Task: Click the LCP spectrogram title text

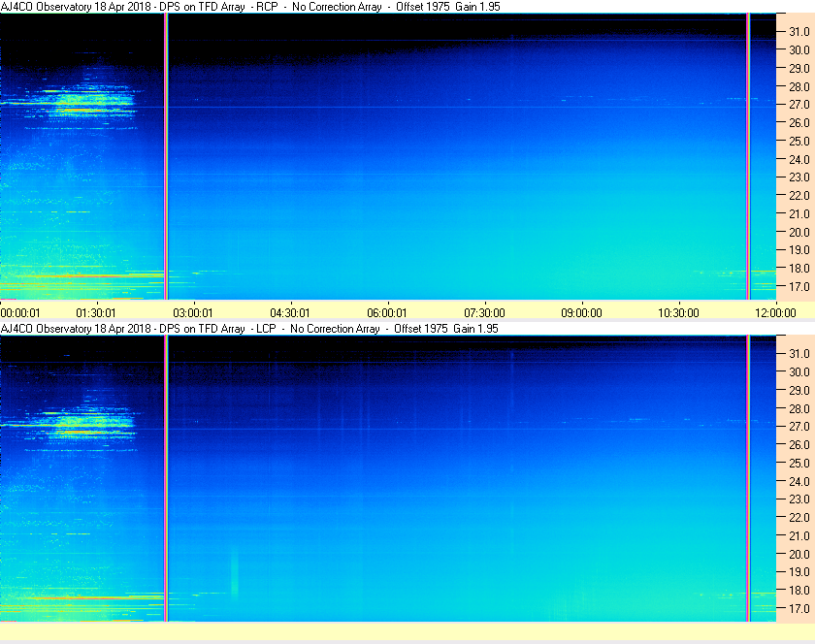Action: (x=249, y=329)
